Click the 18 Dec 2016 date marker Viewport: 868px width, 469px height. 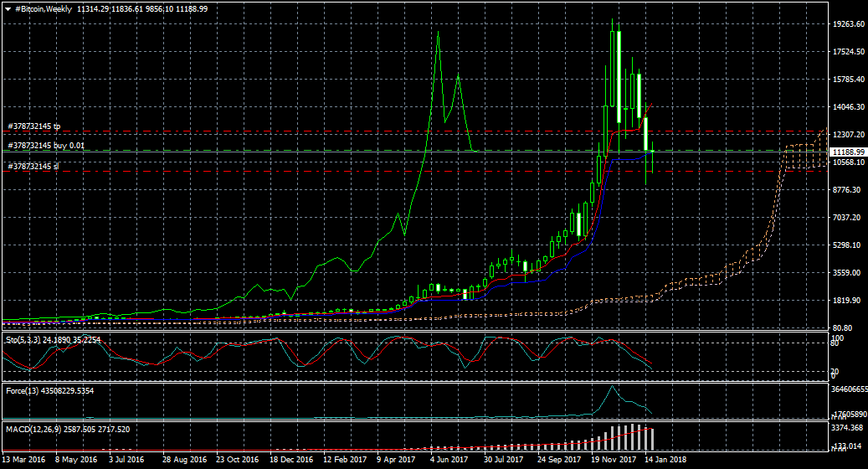click(290, 460)
